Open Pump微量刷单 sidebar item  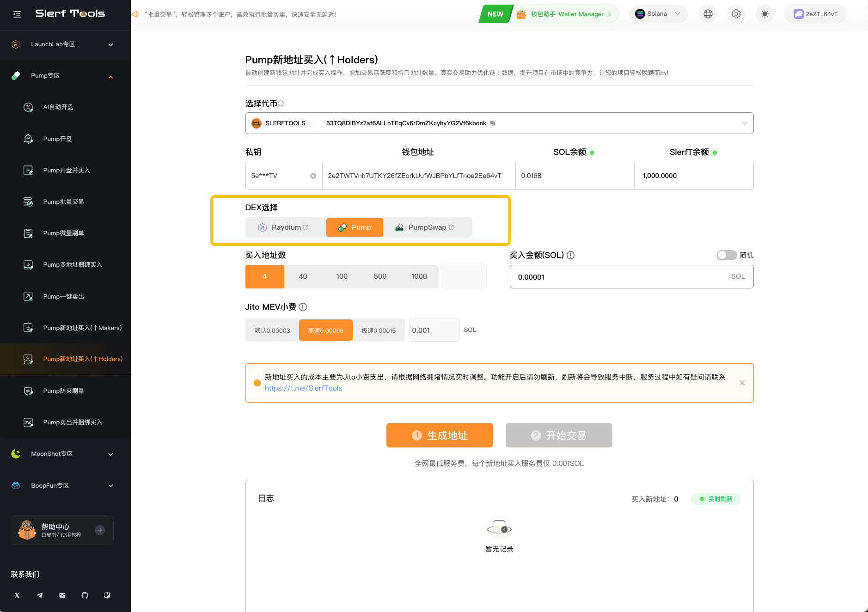pos(65,233)
